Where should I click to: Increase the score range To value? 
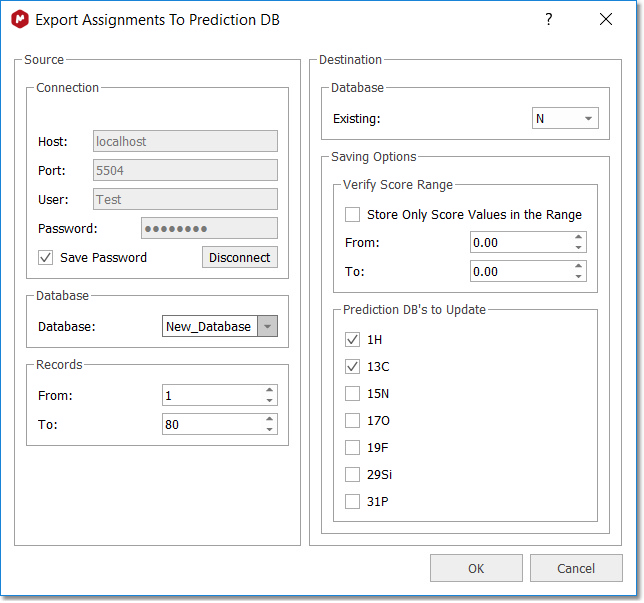coord(578,266)
